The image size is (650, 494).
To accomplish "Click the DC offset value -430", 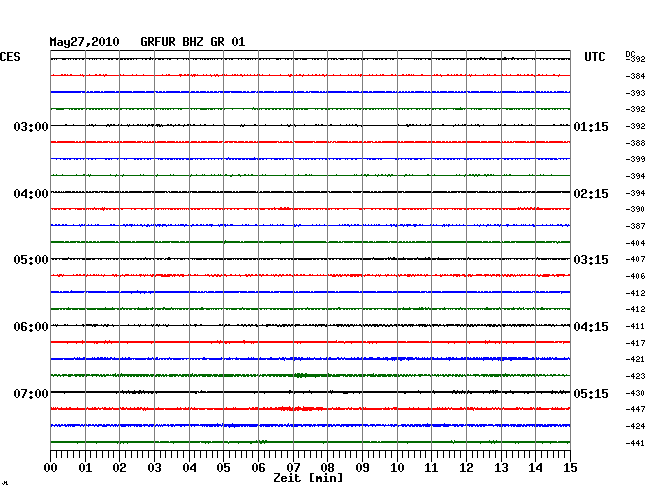I will click(x=635, y=393).
